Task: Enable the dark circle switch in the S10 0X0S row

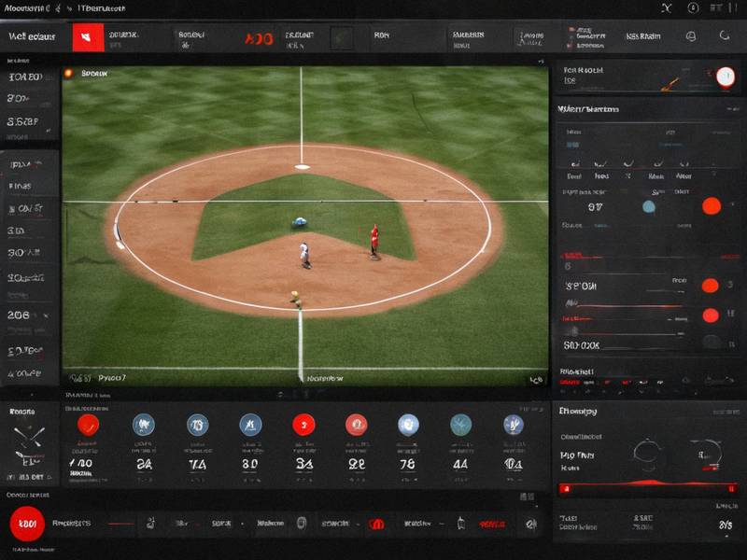Action: pyautogui.click(x=712, y=342)
